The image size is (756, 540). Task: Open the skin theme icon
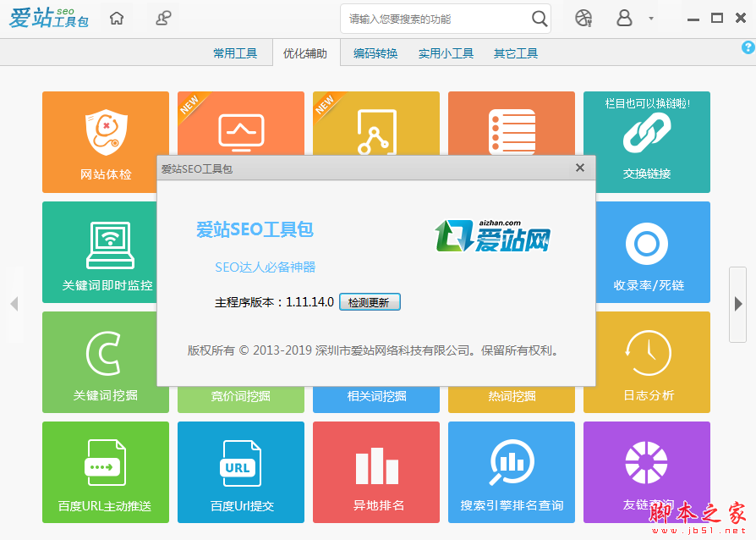(583, 19)
